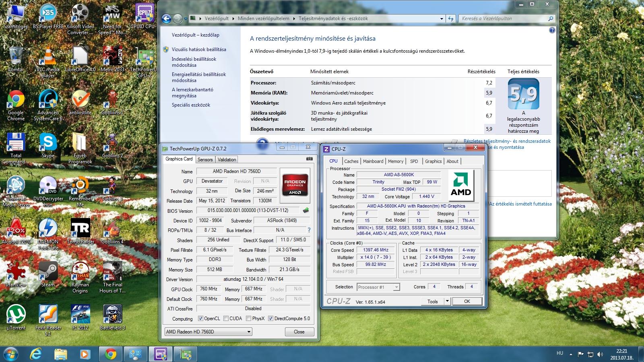Open Speciális eszközök link
The image size is (644, 362).
click(x=191, y=105)
